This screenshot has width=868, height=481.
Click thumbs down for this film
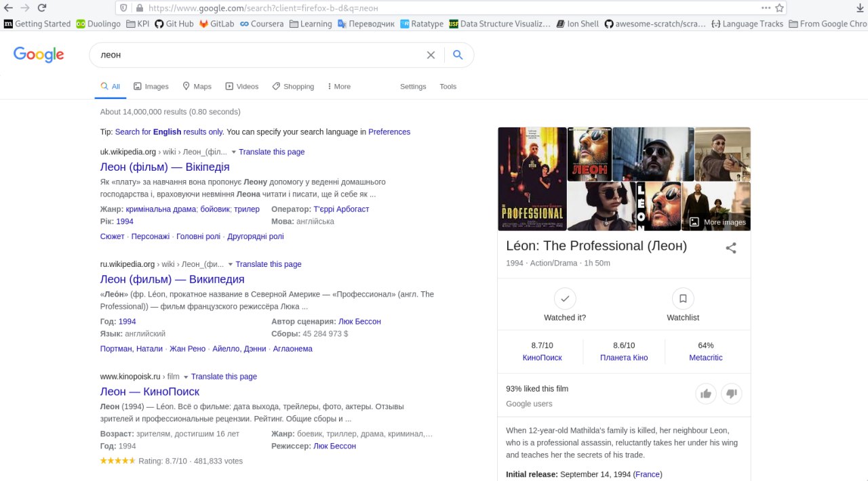(732, 394)
